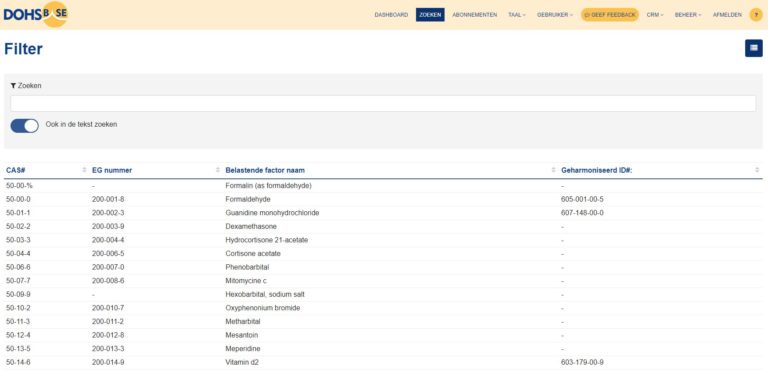Click harmonized ID 603-179-00-9
The height and width of the screenshot is (373, 768).
[x=582, y=362]
